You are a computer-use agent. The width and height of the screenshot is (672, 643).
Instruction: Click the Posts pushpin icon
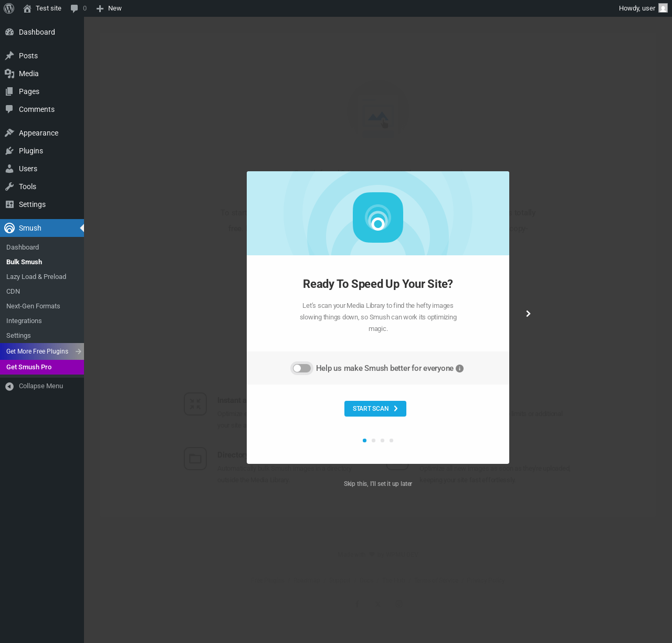[x=9, y=56]
